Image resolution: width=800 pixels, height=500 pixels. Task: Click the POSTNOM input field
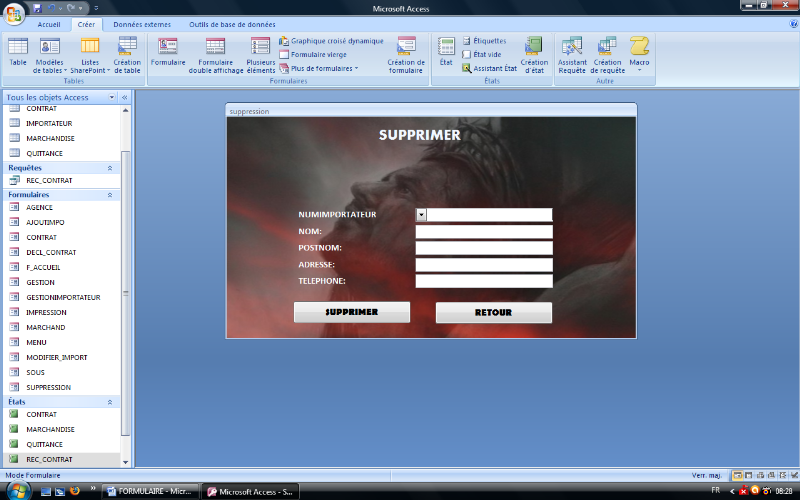click(x=484, y=248)
